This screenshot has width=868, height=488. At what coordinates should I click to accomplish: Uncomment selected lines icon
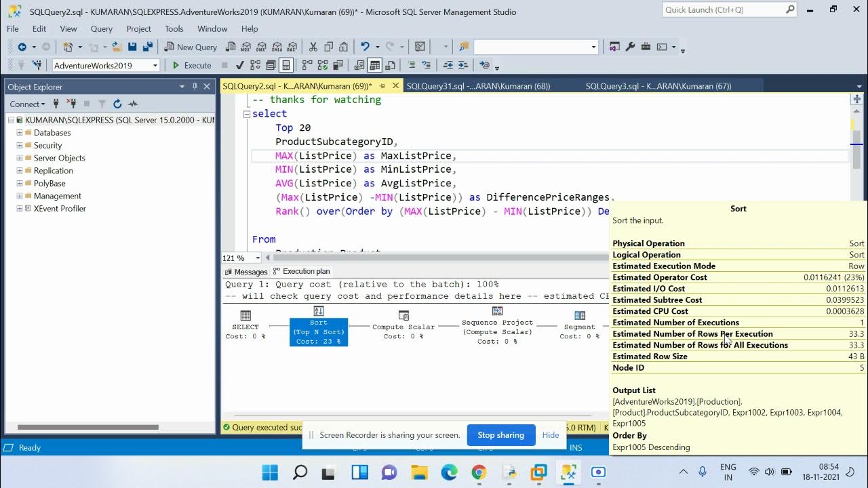coord(426,65)
